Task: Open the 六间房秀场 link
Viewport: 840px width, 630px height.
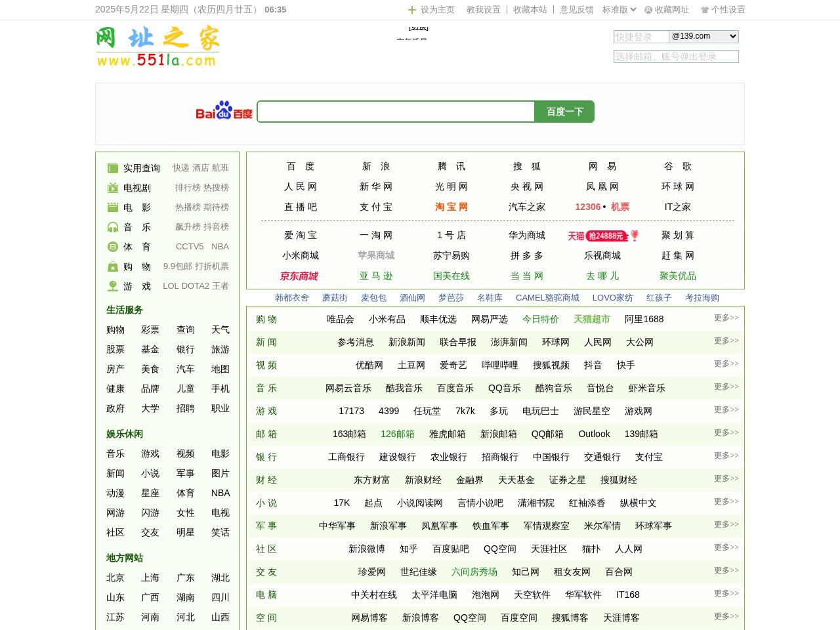Action: (474, 572)
